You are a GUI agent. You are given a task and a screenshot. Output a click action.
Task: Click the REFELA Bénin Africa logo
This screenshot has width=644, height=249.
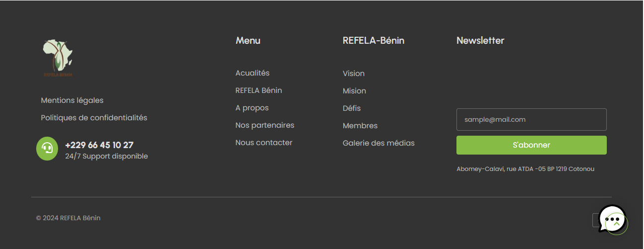(x=58, y=58)
